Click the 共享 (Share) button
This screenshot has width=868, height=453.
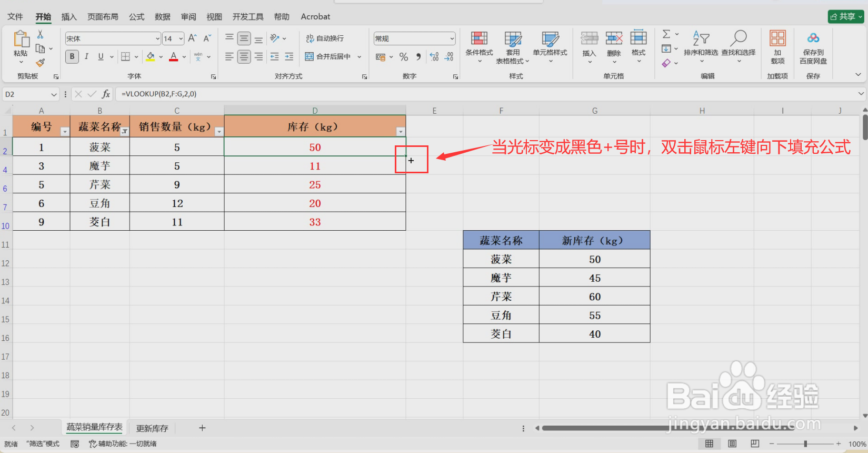[x=846, y=17]
